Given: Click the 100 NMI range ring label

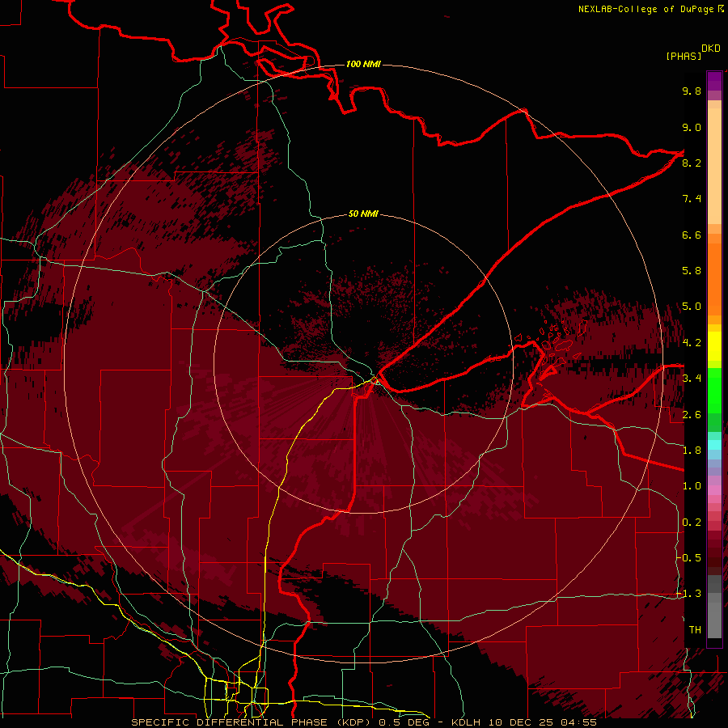Looking at the screenshot, I should coord(363,64).
